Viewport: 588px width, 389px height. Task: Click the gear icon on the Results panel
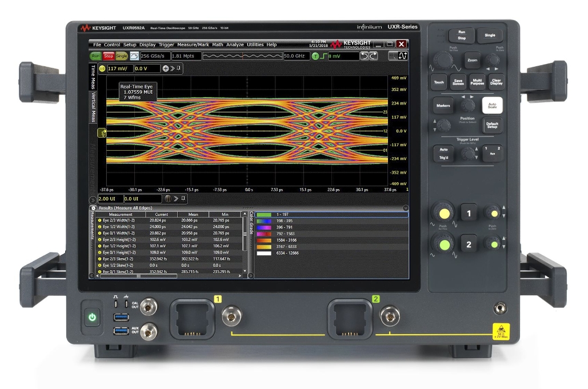[x=93, y=208]
